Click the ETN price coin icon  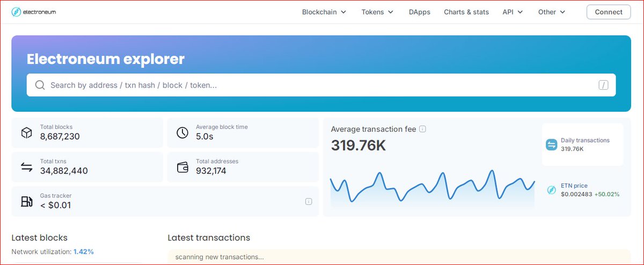coord(551,190)
